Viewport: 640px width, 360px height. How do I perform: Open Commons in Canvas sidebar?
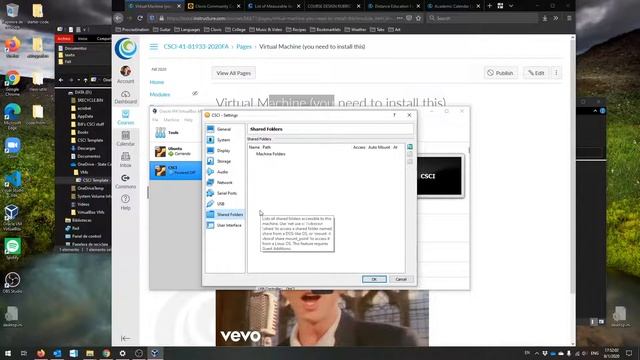tap(126, 181)
